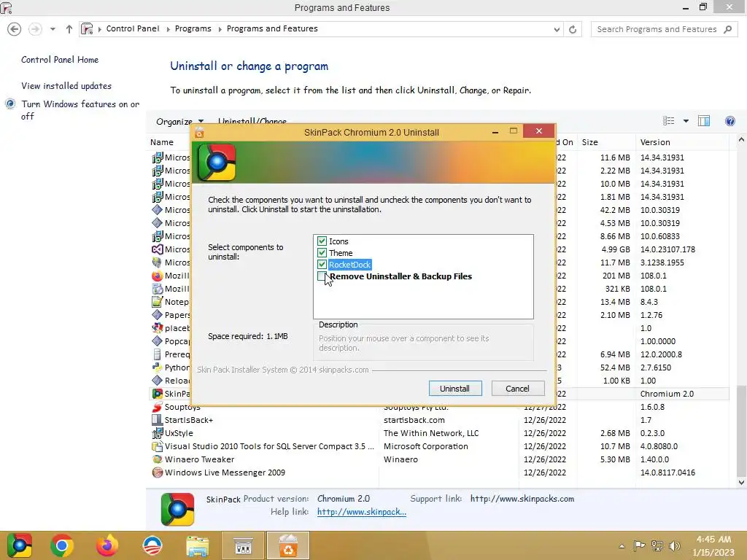Click the Winaero Tweaker program icon
Image resolution: width=747 pixels, height=560 pixels.
pyautogui.click(x=158, y=459)
